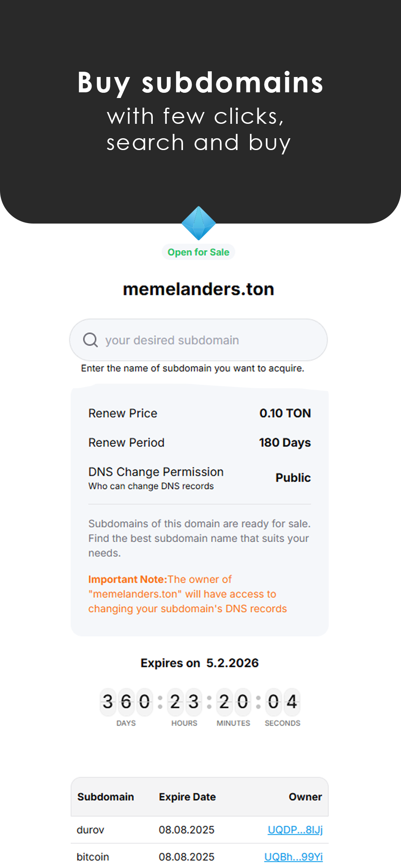Click the Expire Date column header
The height and width of the screenshot is (868, 401).
[187, 797]
